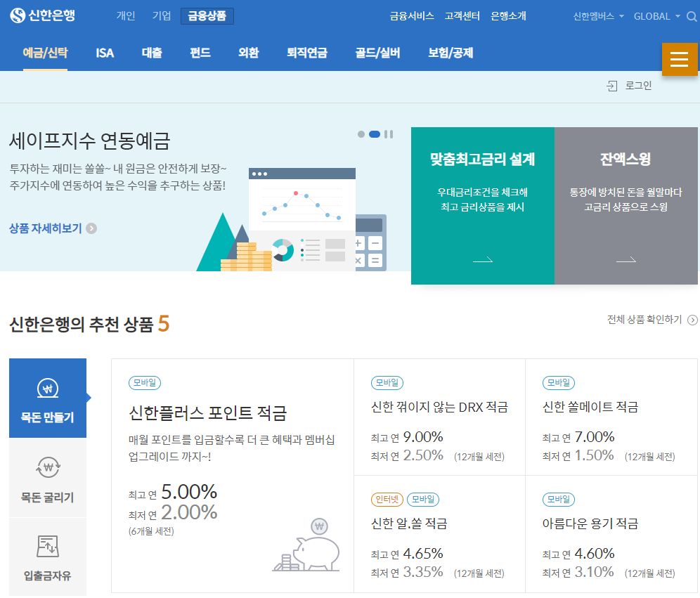
Task: Pause the banner carousel
Action: 389,134
